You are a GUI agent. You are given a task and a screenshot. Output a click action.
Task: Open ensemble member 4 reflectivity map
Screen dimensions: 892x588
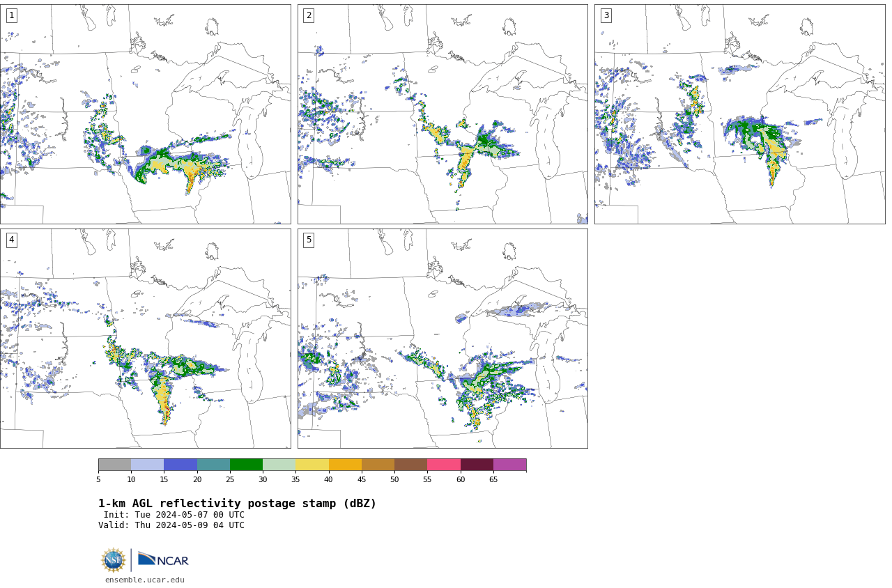[x=146, y=339]
